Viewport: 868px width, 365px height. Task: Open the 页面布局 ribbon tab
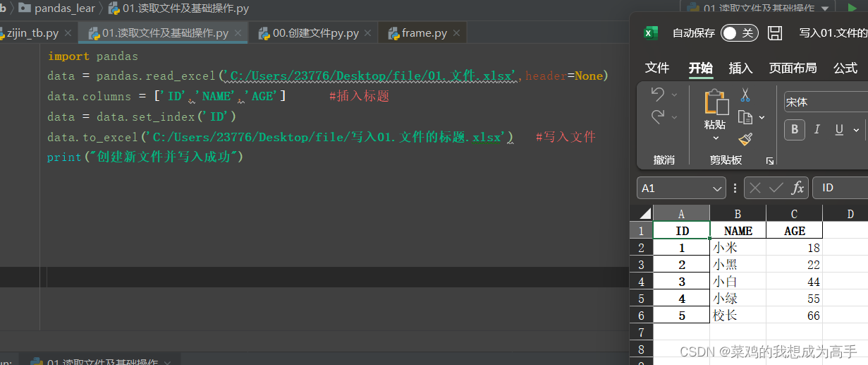(x=793, y=68)
